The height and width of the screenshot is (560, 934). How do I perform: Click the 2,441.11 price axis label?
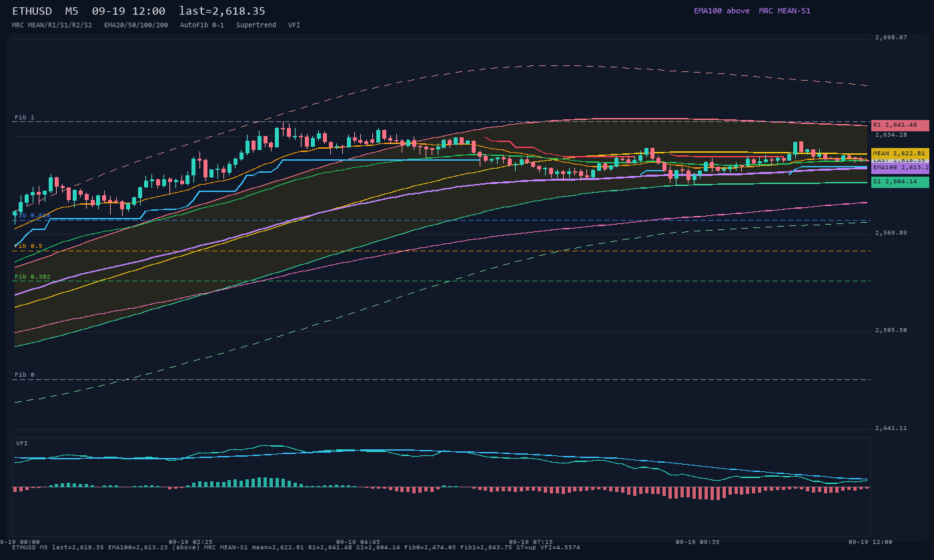(891, 429)
